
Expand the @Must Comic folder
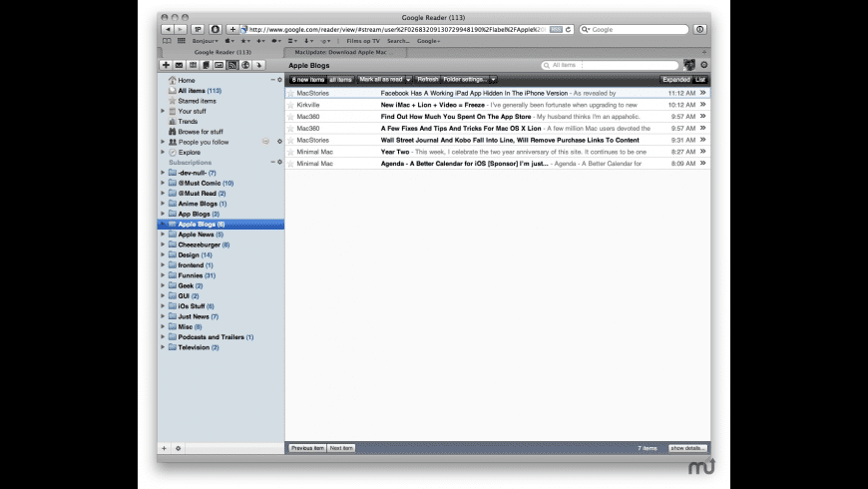[x=163, y=183]
